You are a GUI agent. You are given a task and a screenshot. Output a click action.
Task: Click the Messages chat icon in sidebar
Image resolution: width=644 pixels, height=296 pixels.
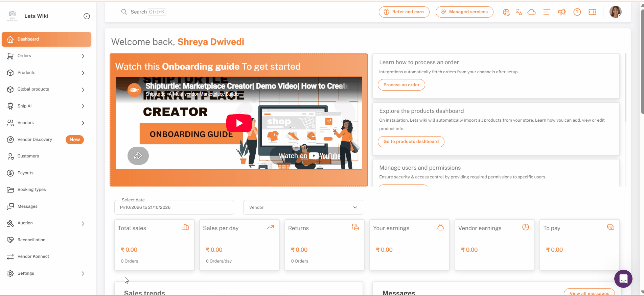tap(10, 206)
